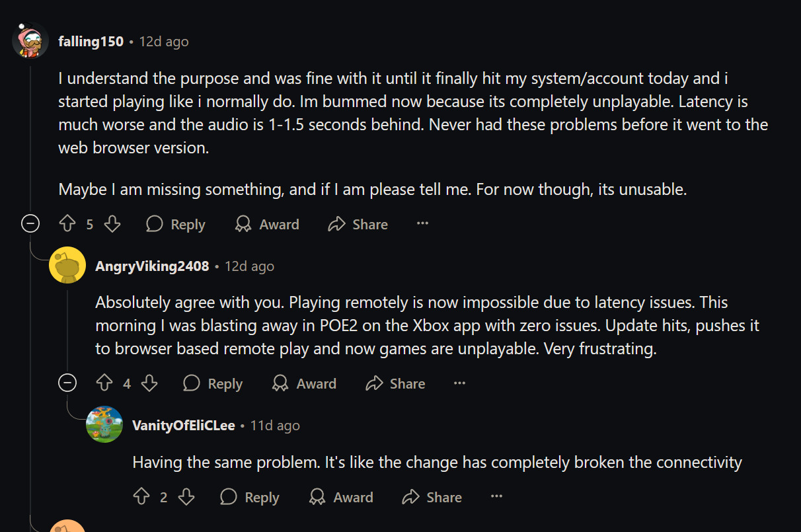Image resolution: width=801 pixels, height=532 pixels.
Task: Collapse AngryViking2408's reply thread
Action: (x=67, y=383)
